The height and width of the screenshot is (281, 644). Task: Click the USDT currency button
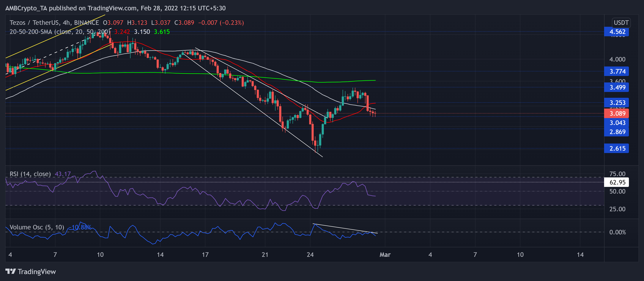[621, 23]
